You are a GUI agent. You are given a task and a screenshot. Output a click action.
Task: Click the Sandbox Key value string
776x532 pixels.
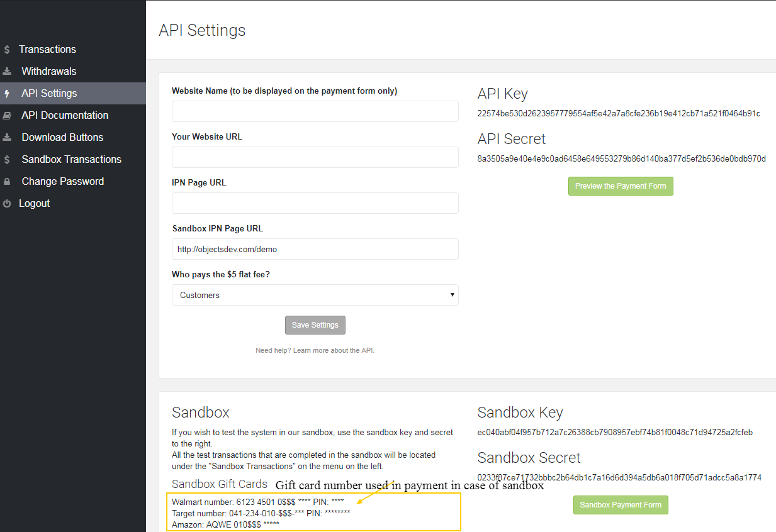(x=615, y=433)
